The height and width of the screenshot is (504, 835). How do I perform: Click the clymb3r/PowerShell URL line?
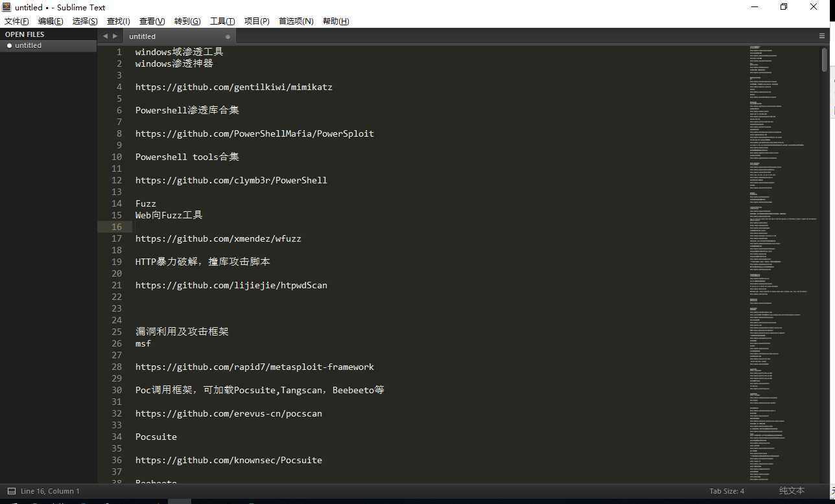231,180
